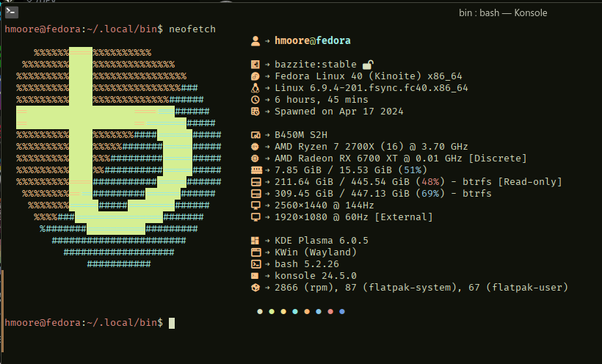Viewport: 602px width, 364px height.
Task: Click 'Fedora Linux 40 (Kinoite) x86_64' text
Action: tap(369, 76)
